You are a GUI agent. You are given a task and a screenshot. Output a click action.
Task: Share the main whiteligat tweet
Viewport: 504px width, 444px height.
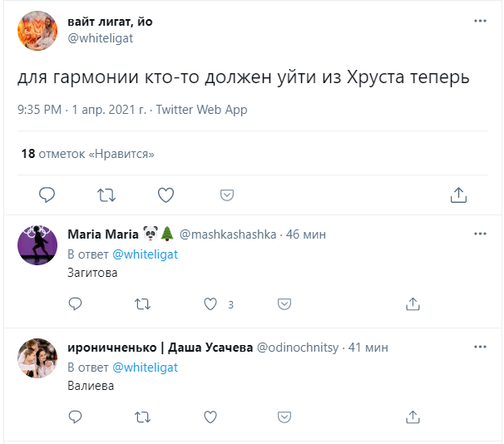coord(457,195)
